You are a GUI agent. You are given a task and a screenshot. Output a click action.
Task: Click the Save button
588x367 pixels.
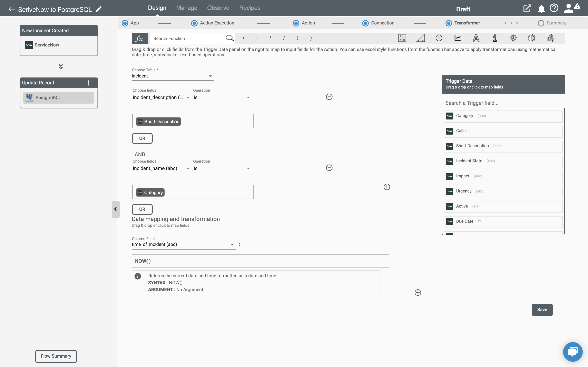click(x=542, y=310)
